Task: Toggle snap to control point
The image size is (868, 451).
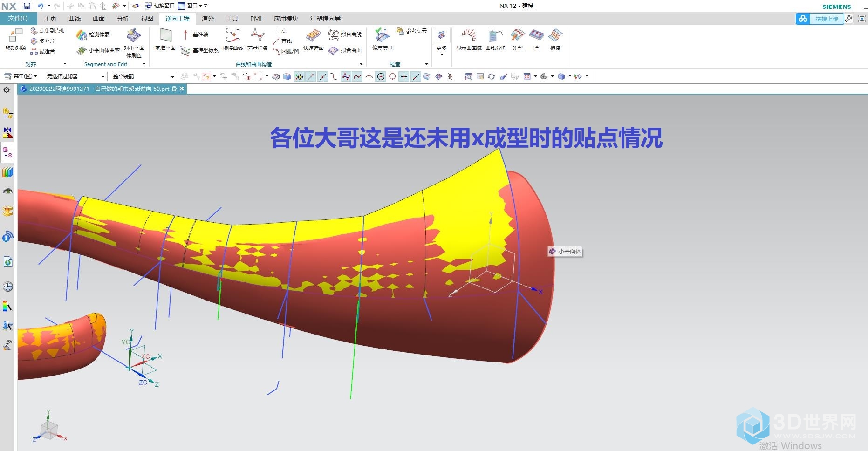Action: point(334,76)
